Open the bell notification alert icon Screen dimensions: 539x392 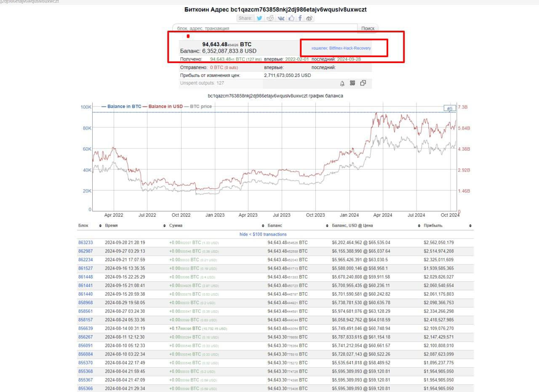click(342, 83)
